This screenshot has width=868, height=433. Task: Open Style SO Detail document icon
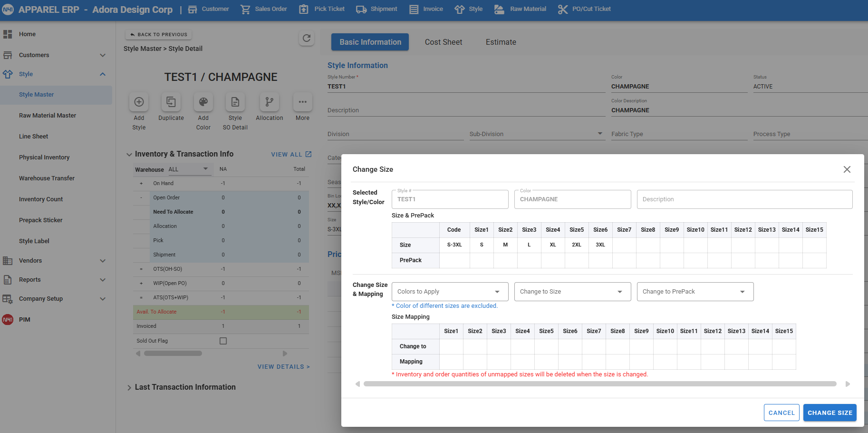tap(235, 102)
